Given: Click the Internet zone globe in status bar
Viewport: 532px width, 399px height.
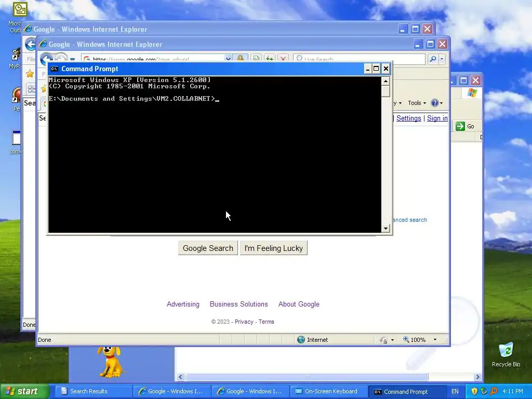Looking at the screenshot, I should (301, 340).
